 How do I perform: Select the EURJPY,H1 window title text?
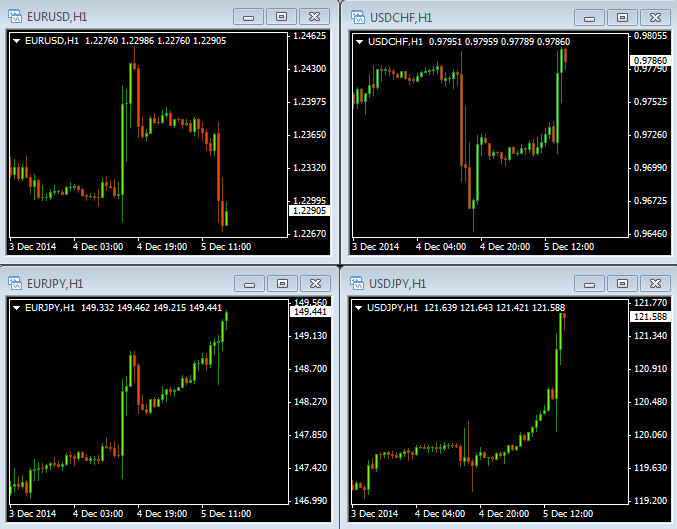tap(55, 284)
